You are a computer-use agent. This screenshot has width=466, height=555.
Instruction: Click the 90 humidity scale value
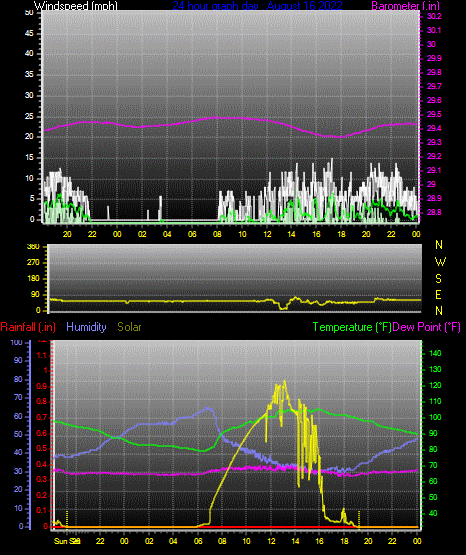pos(18,360)
